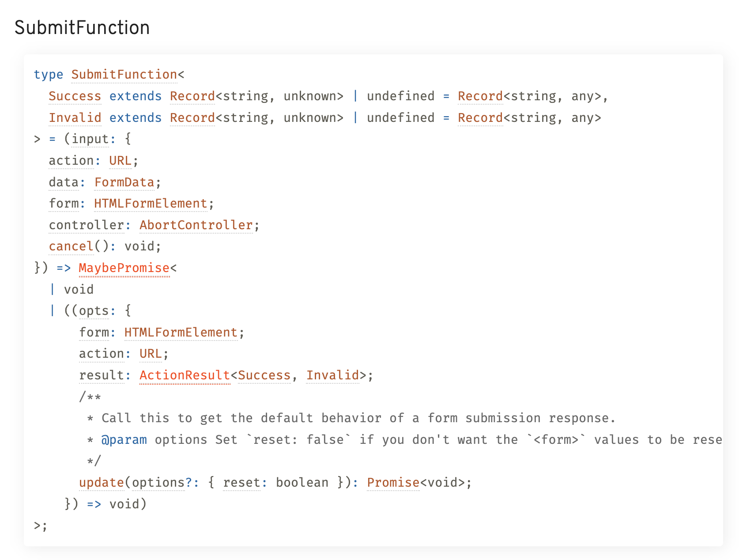Click Success inside ActionResult type arguments
Screen dimensions: 739x560
tap(264, 375)
